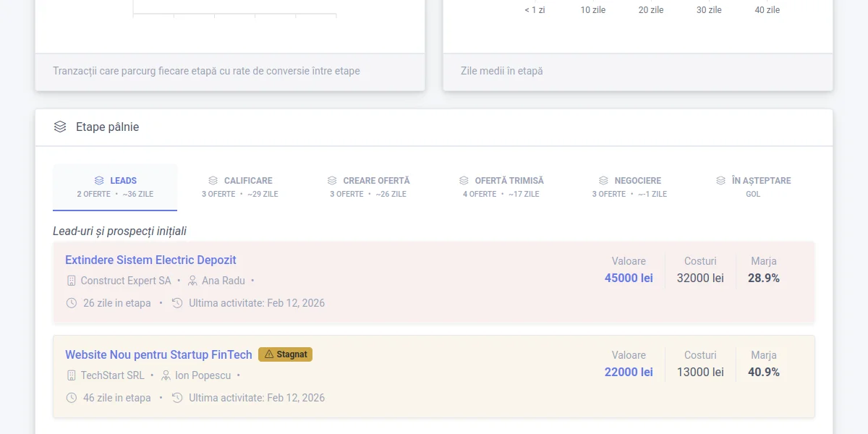The image size is (868, 434).
Task: Click the warning triangle inside the Stagnat badge
Action: pos(269,354)
